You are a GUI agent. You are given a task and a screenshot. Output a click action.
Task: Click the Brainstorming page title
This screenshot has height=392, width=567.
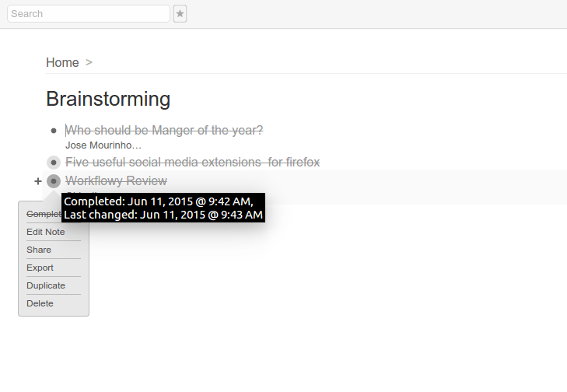coord(108,99)
